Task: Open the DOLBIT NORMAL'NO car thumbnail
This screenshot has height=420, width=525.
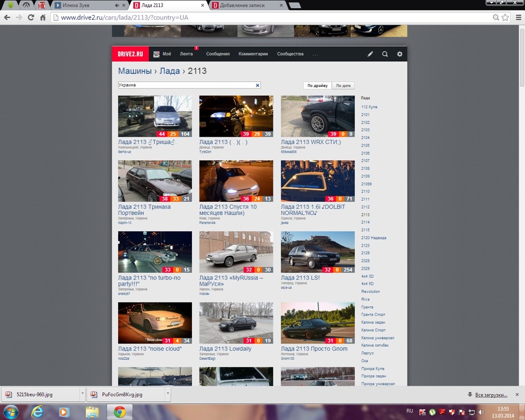Action: coord(318,181)
